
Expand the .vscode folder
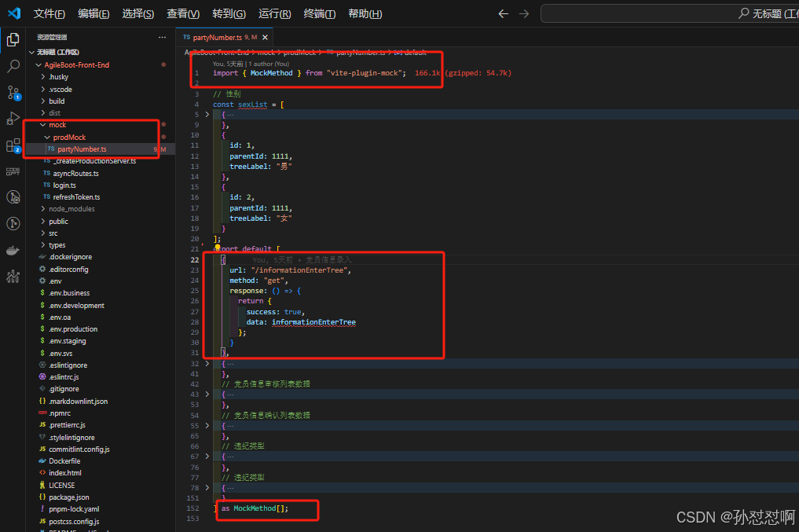click(60, 89)
